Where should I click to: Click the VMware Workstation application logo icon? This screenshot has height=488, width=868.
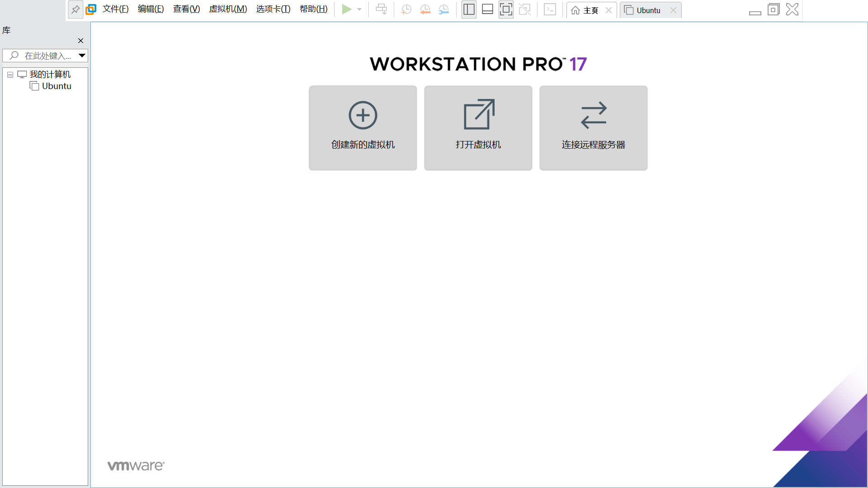coord(91,9)
